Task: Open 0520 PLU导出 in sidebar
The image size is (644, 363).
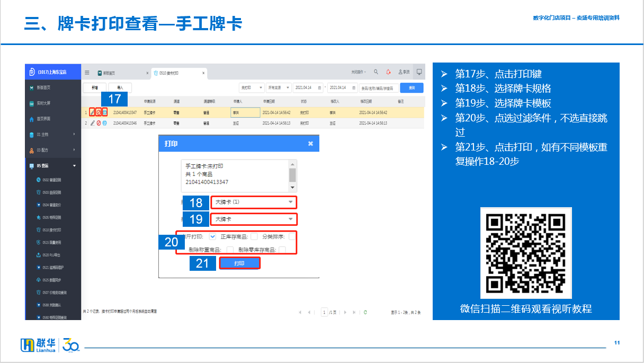Action: click(x=53, y=255)
